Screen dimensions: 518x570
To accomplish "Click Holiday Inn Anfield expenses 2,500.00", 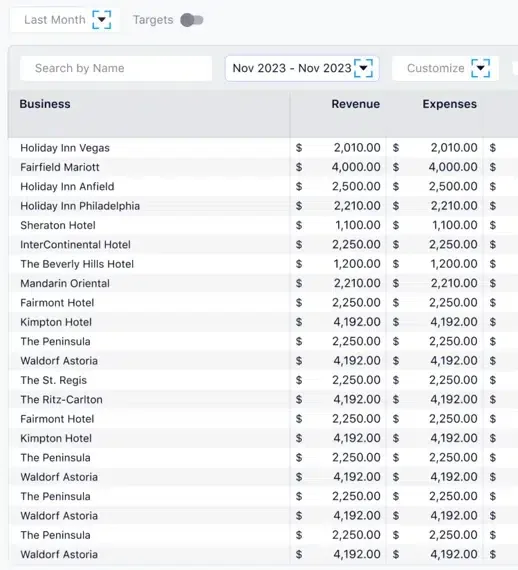I will 453,186.
